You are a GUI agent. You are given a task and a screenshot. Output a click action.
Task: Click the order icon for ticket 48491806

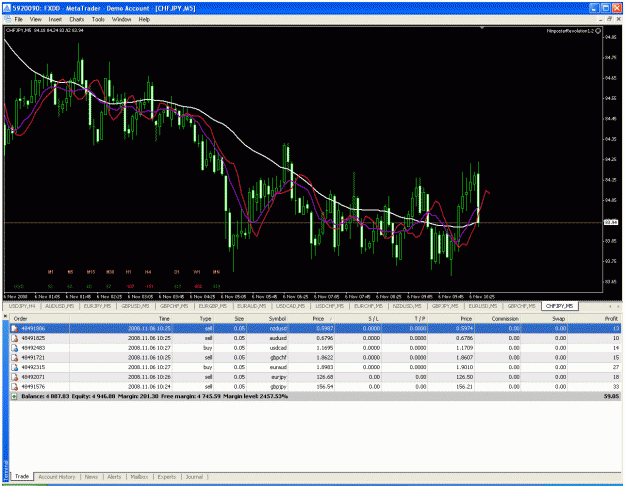click(x=14, y=329)
